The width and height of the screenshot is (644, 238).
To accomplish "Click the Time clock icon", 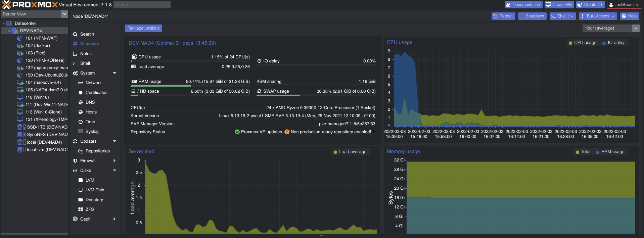I will [x=81, y=122].
